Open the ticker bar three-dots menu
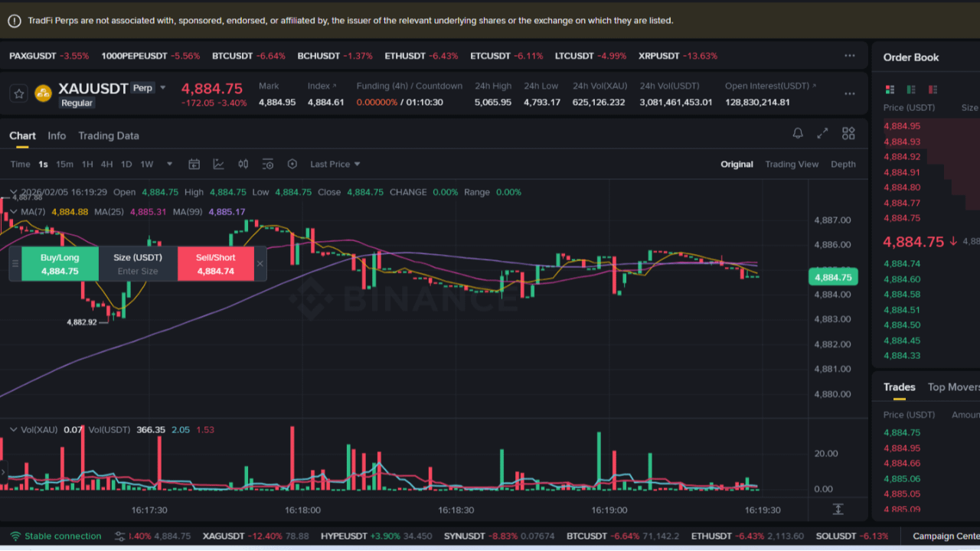This screenshot has height=551, width=980. point(850,56)
